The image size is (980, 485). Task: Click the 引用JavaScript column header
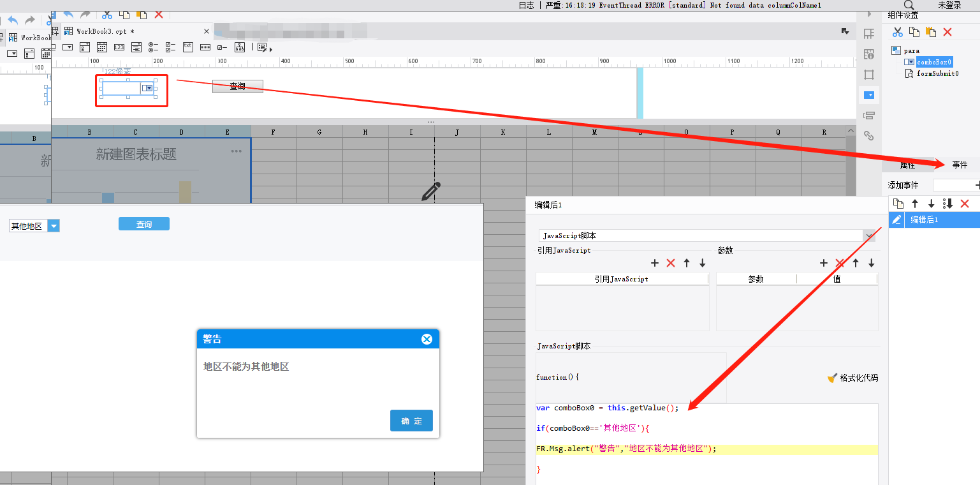click(x=622, y=279)
